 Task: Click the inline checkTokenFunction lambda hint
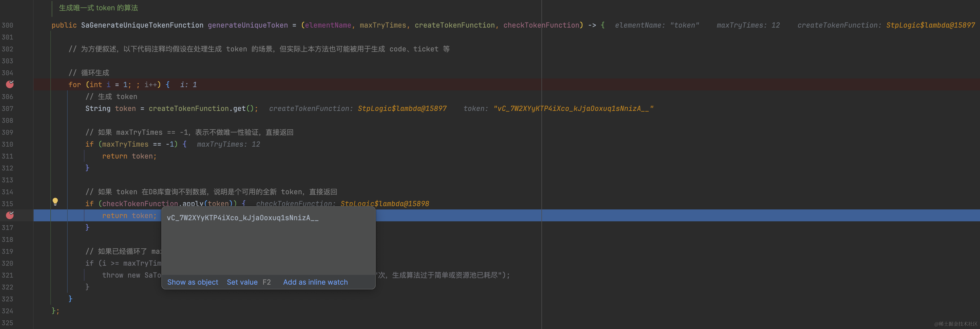click(342, 203)
